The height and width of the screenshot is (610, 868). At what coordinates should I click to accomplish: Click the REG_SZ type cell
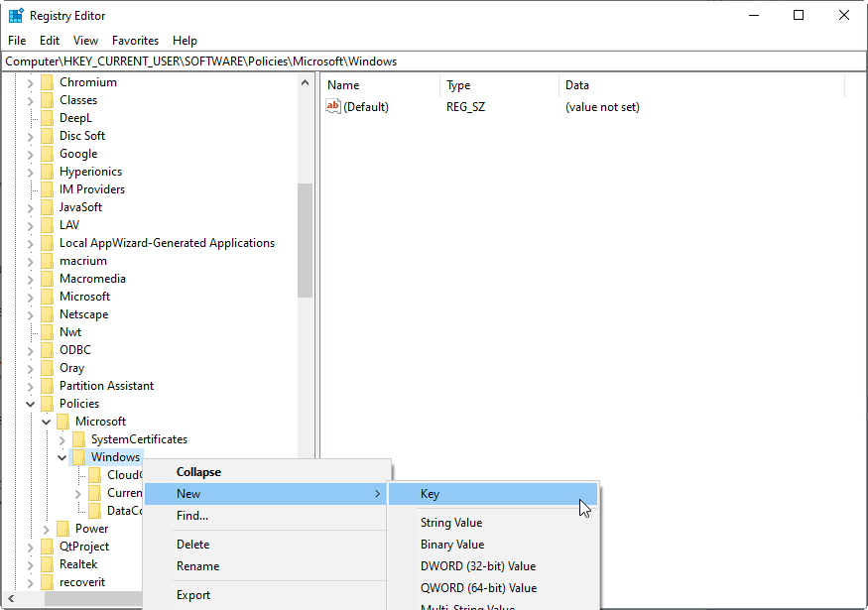click(x=465, y=107)
